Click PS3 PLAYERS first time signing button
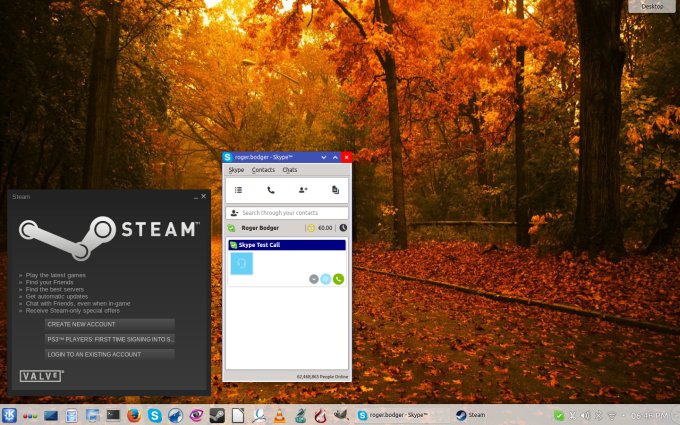Image resolution: width=680 pixels, height=425 pixels. [110, 340]
